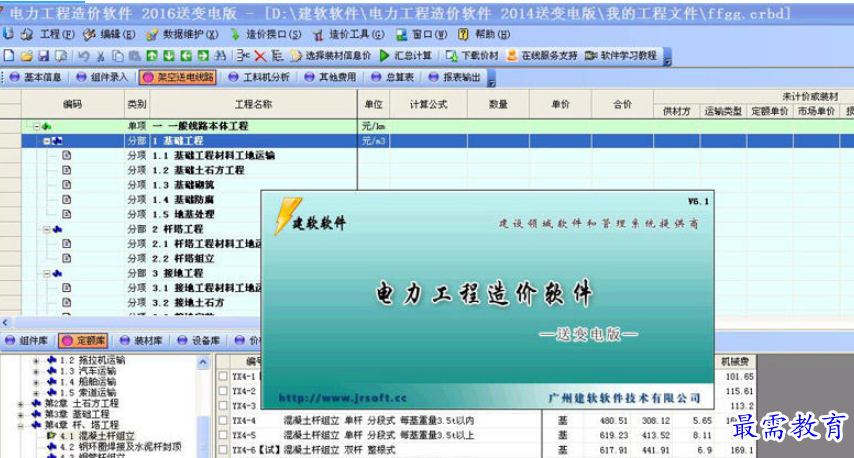This screenshot has width=854, height=458.
Task: Switch to the 报表输出 tab
Action: point(455,77)
